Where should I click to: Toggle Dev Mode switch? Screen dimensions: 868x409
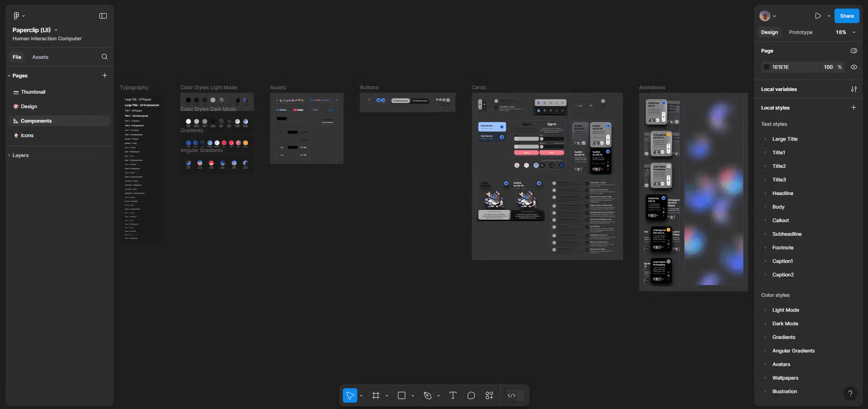tap(515, 396)
